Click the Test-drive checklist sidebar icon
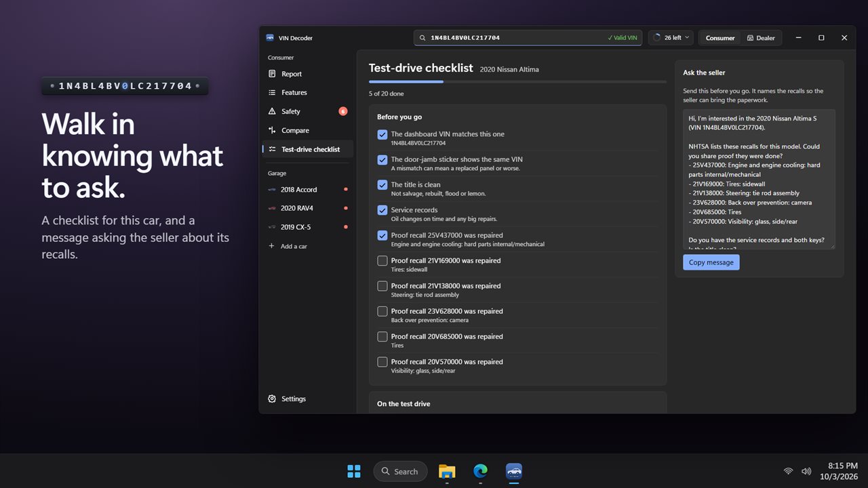This screenshot has width=868, height=488. click(272, 149)
